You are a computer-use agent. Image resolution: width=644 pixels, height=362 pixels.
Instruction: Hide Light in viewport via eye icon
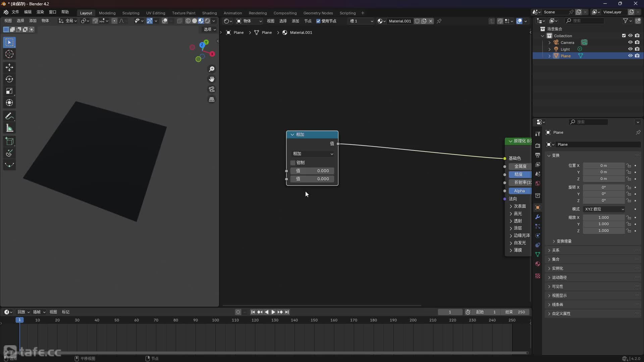(x=630, y=49)
